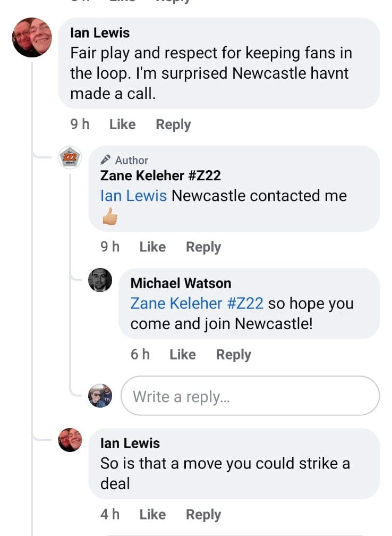Like Ian Lewis's "Fair play" comment

[122, 124]
